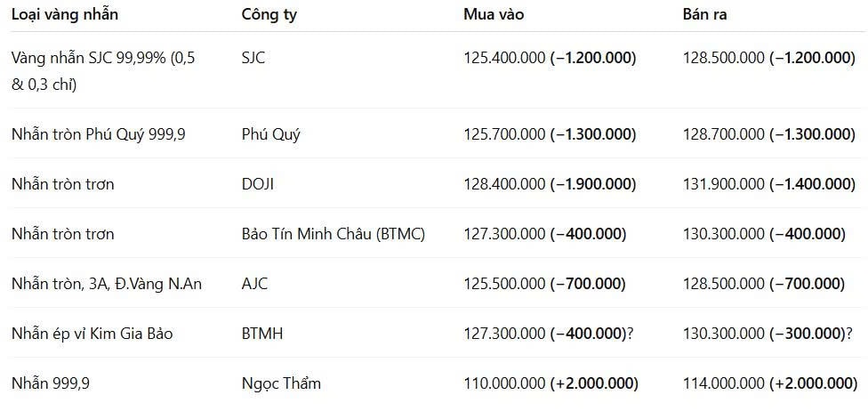Click the 'Công ty' column header
Viewport: 868px width, 411px height.
269,15
